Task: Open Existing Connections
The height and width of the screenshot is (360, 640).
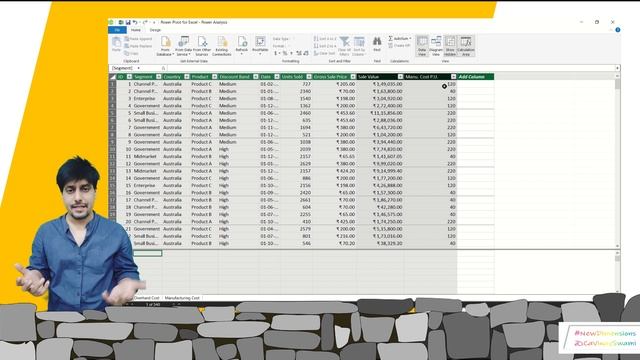Action: 222,46
